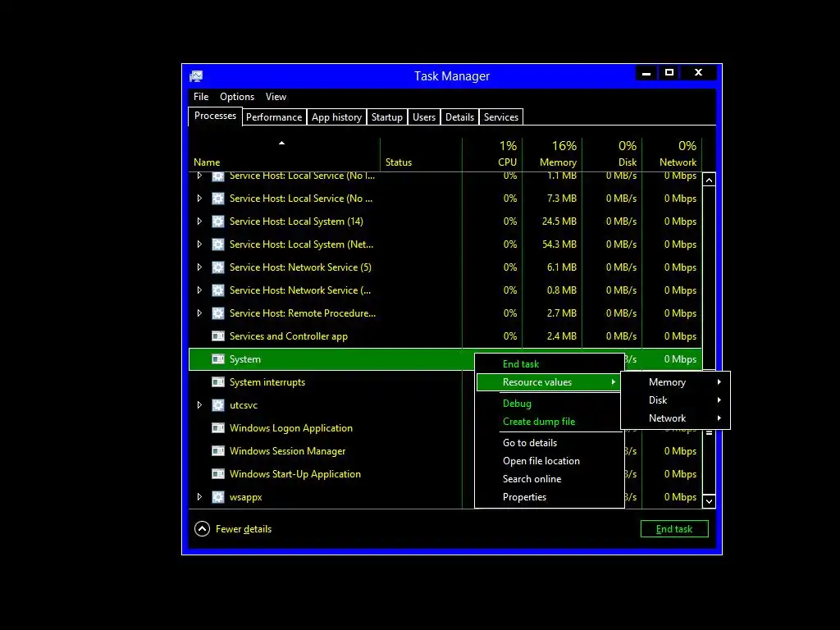This screenshot has width=840, height=630.
Task: Click the System interrupts icon
Action: point(218,382)
